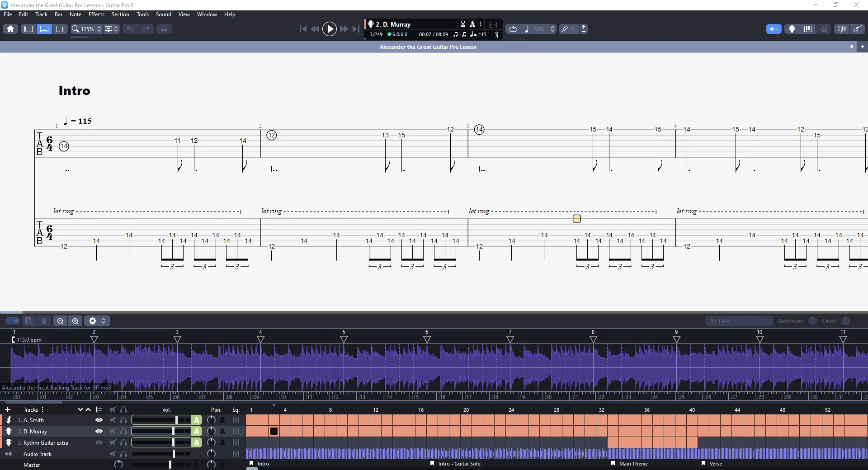Start playback with Play button
868x470 pixels.
(330, 29)
